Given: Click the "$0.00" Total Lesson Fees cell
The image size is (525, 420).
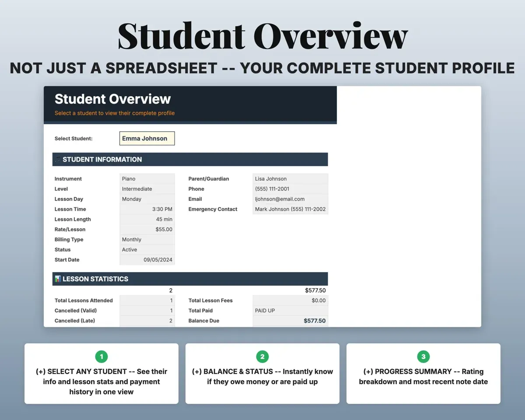Looking at the screenshot, I should pos(290,301).
